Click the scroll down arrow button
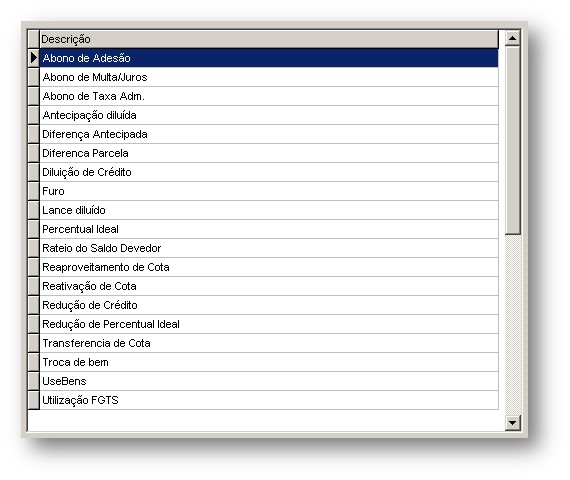 [x=513, y=423]
